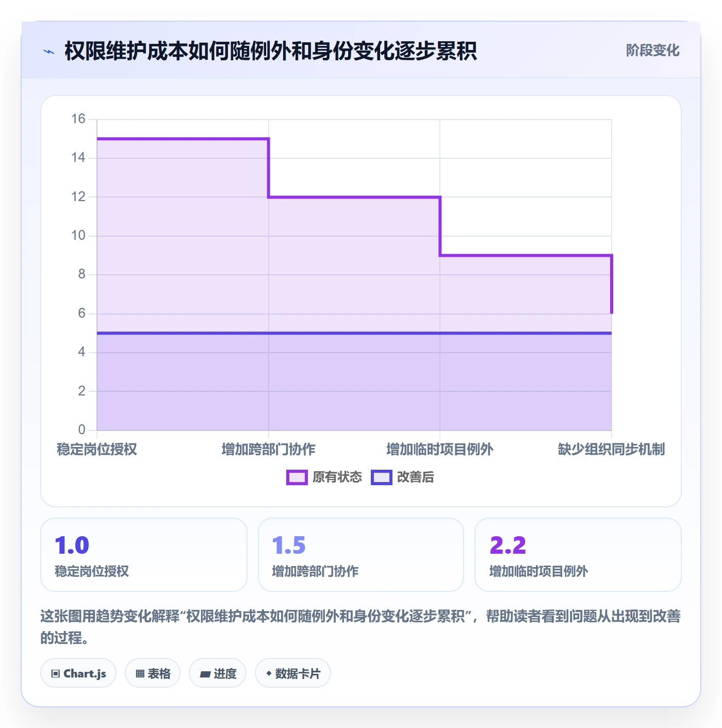Click the 数据卡片 tag
The width and height of the screenshot is (722, 728).
[293, 673]
